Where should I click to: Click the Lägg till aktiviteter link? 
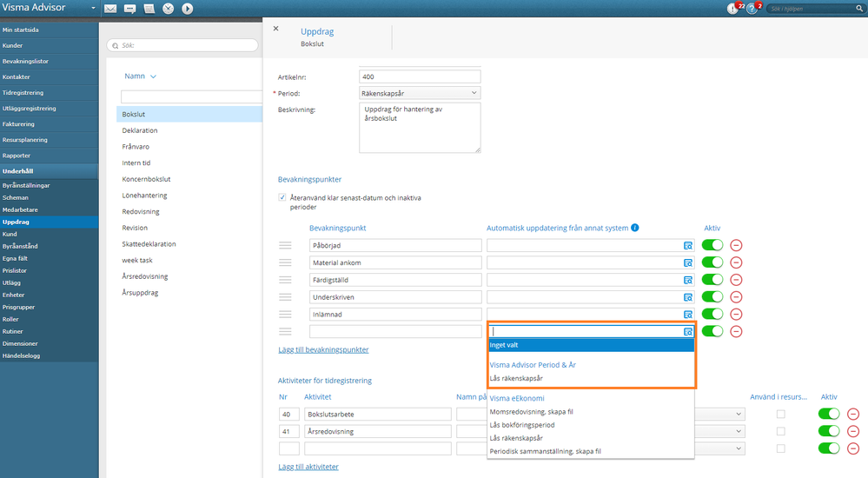[x=308, y=467]
